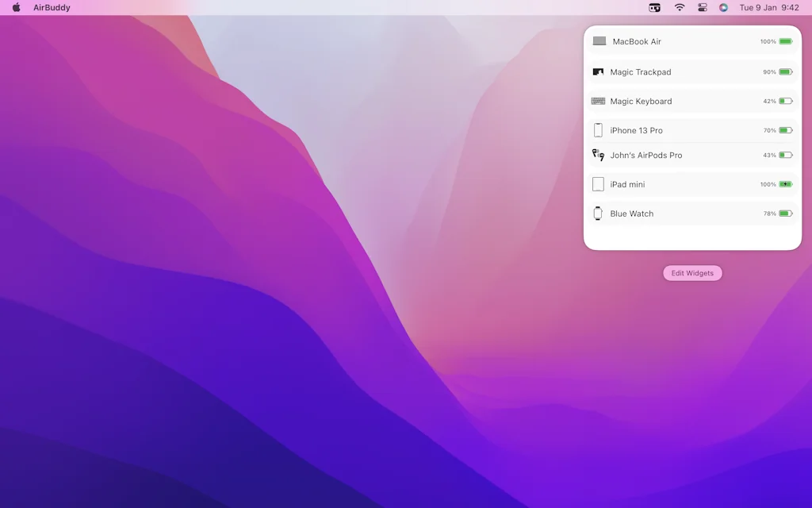Click the MacBook Air 100% battery indicator
Viewport: 812px width, 508px height.
click(785, 41)
